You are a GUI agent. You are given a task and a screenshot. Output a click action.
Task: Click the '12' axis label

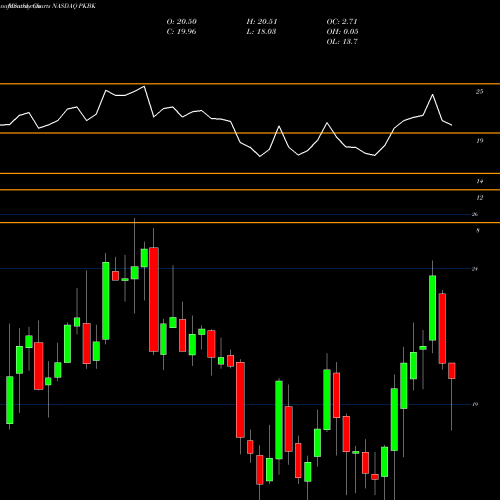(479, 198)
